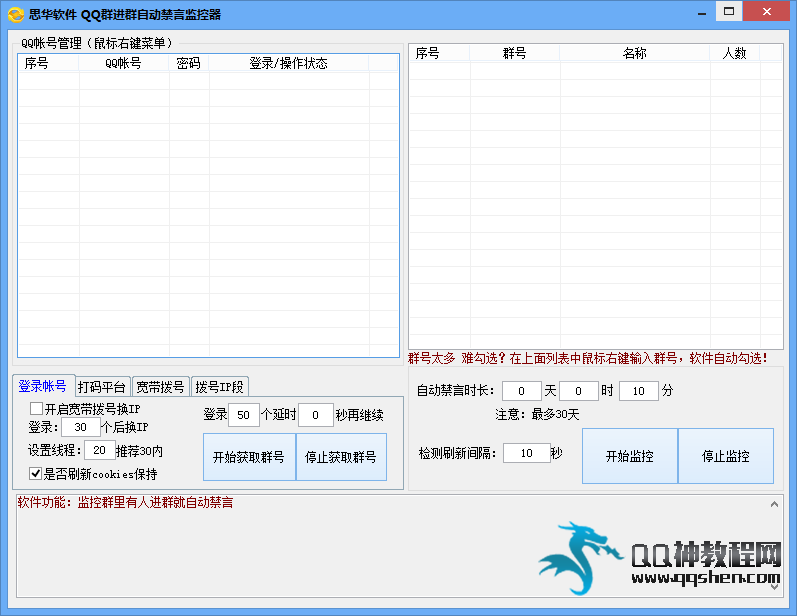Image resolution: width=797 pixels, height=616 pixels.
Task: Click 登录/操作状态 column header
Action: [289, 63]
